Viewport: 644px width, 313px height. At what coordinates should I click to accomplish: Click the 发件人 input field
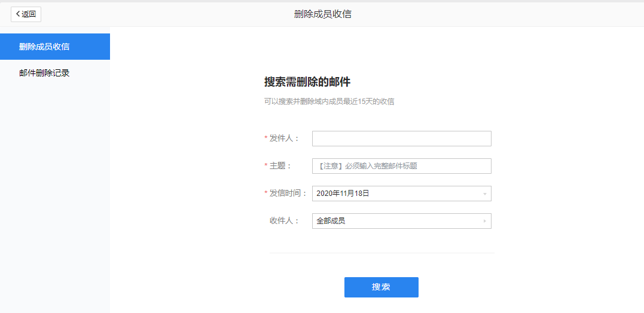coord(401,139)
